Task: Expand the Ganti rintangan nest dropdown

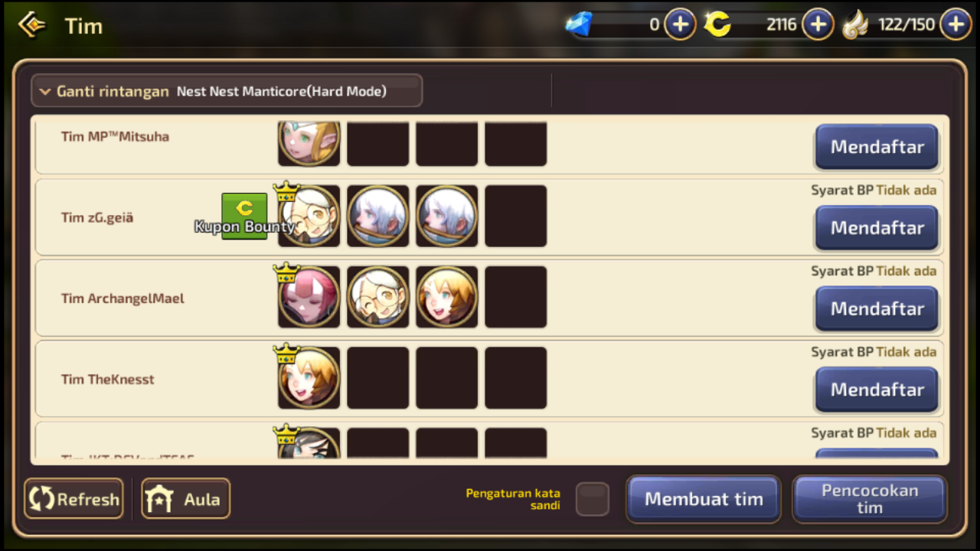Action: tap(227, 91)
